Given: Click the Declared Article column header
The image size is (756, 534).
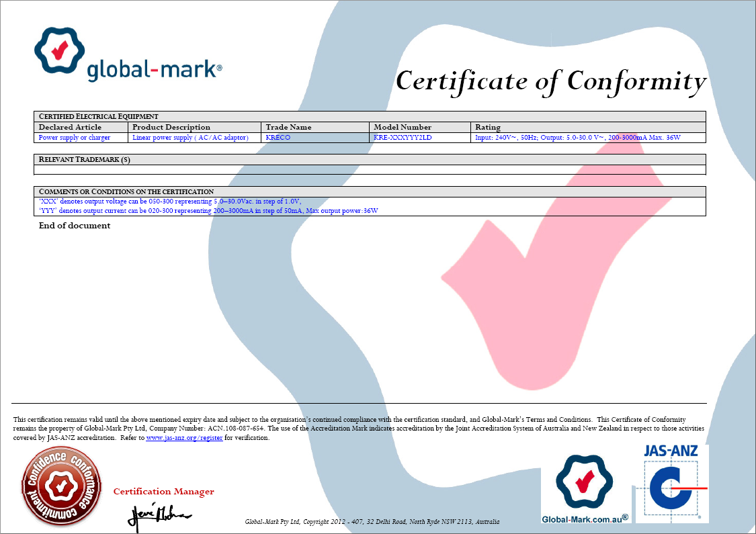Looking at the screenshot, I should [70, 127].
